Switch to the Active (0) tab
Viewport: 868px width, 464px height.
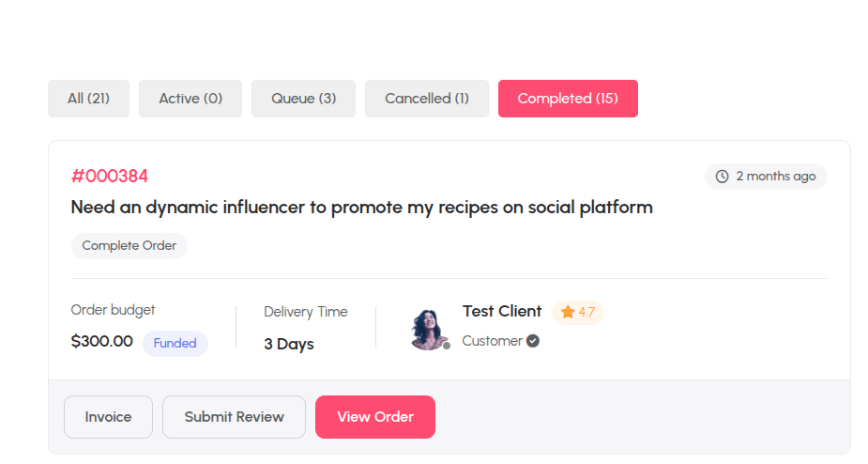pos(190,99)
